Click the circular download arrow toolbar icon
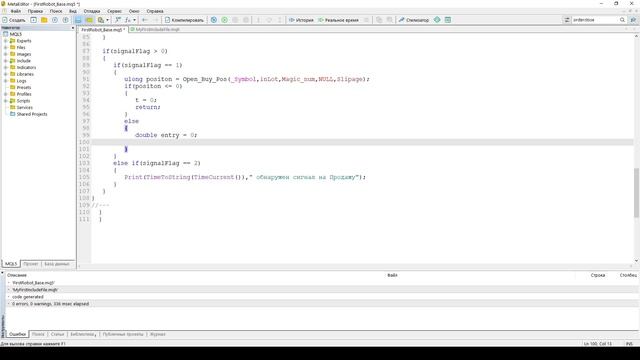The height and width of the screenshot is (360, 640). tap(55, 20)
